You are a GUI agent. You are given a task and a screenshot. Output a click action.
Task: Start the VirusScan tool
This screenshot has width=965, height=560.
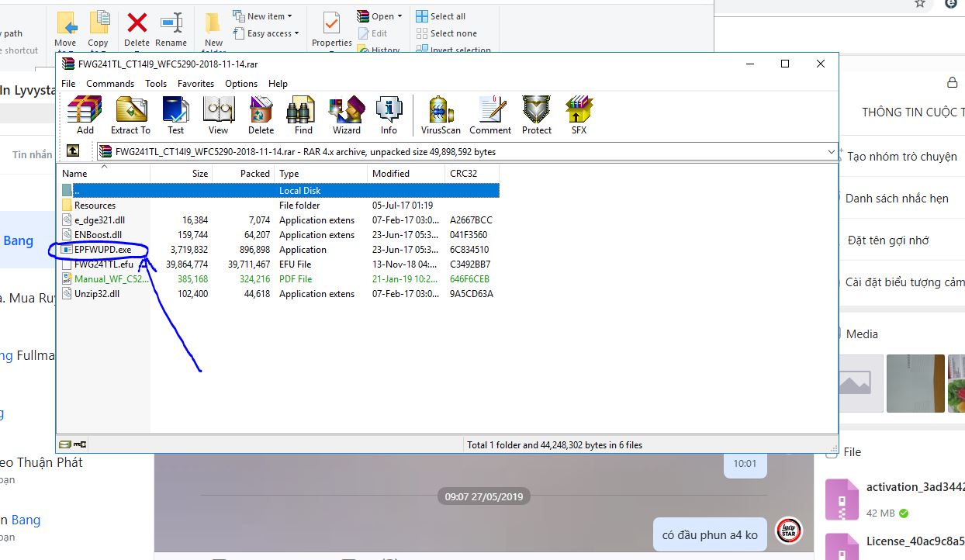441,115
